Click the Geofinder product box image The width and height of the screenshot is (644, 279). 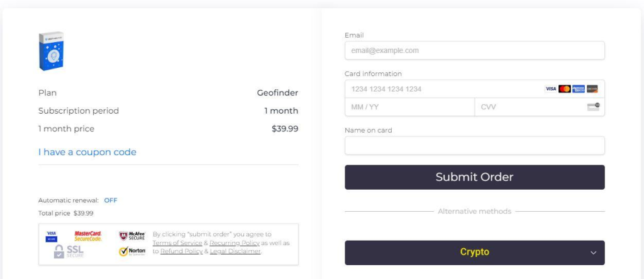click(52, 51)
